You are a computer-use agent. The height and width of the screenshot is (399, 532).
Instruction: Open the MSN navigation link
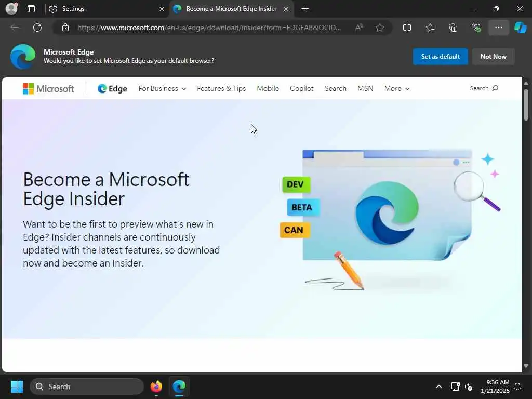coord(365,88)
